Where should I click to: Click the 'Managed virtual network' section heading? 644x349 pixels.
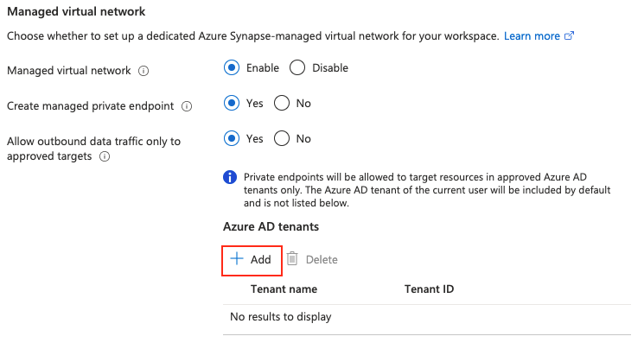[76, 11]
